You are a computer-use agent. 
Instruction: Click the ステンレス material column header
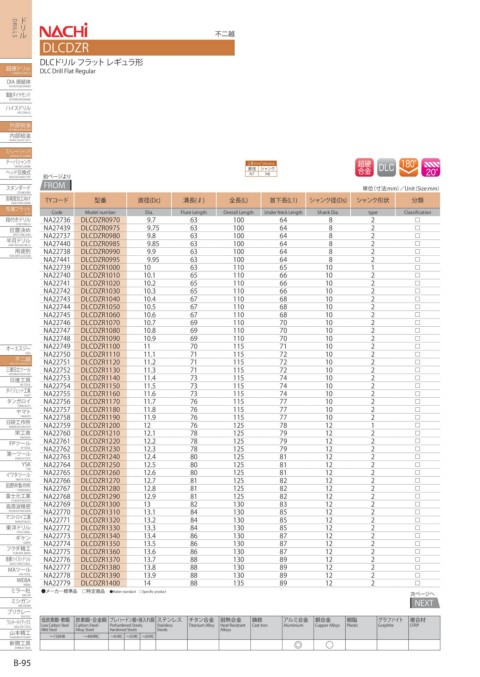(171, 627)
